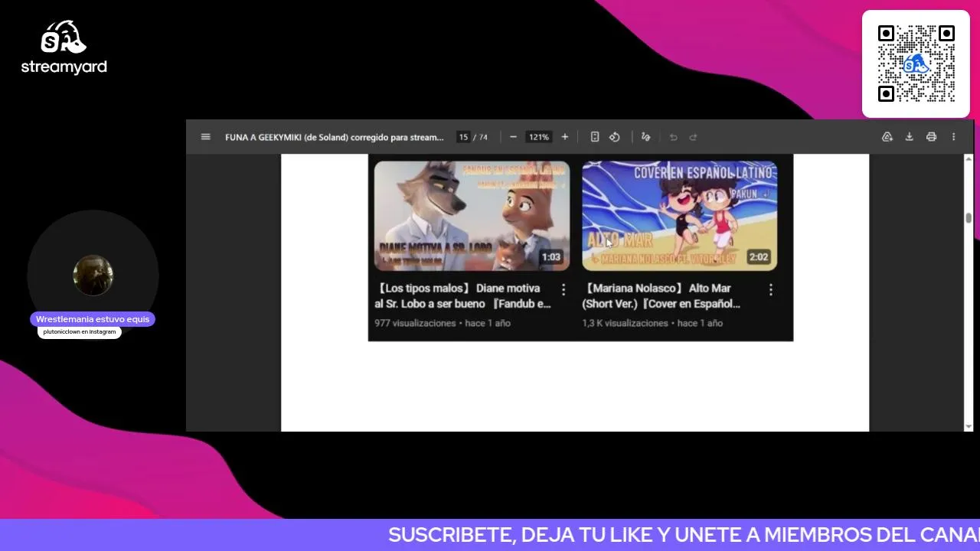Save the PDF to Google Drive

coord(887,137)
